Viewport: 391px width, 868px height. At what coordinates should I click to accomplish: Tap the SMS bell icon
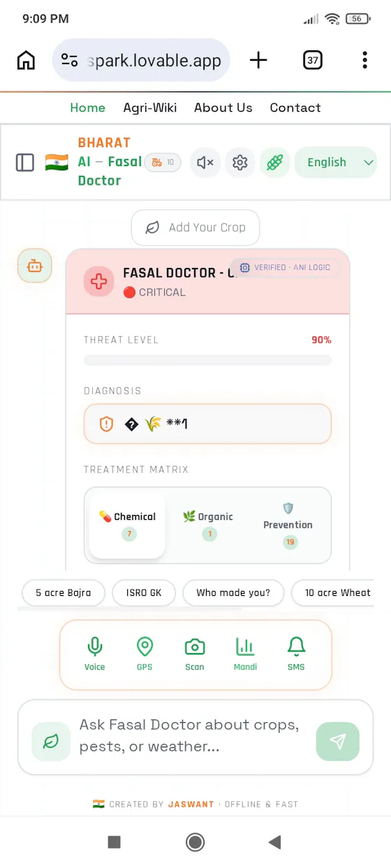tap(296, 654)
